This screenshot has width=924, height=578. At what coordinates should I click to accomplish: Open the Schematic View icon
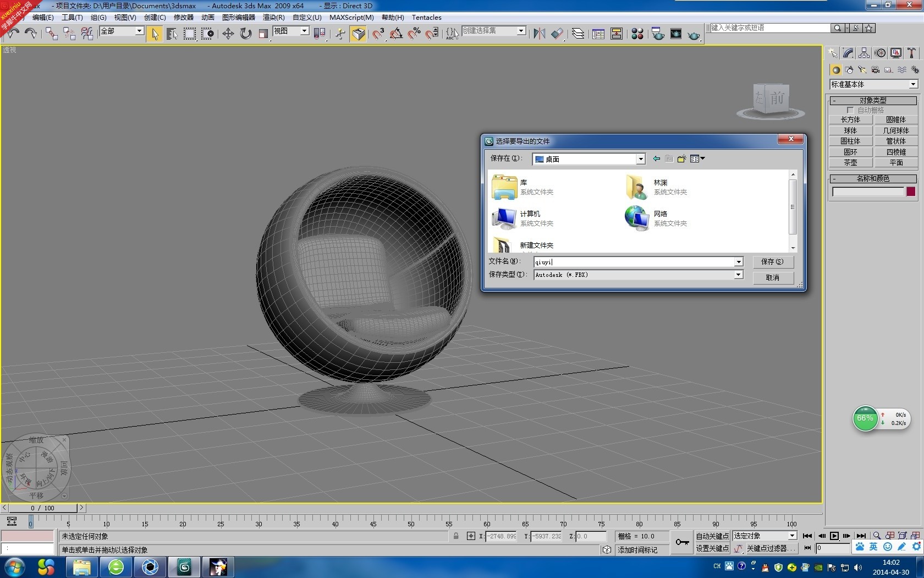[617, 34]
